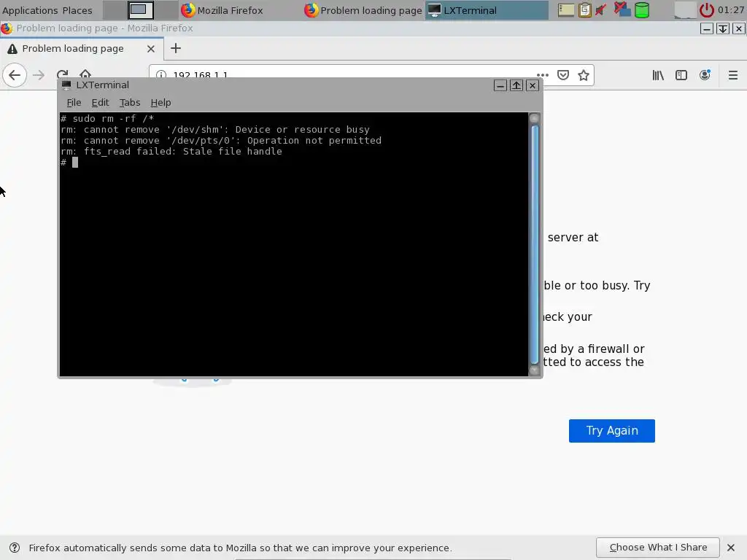Open Firefox home page icon

(85, 74)
